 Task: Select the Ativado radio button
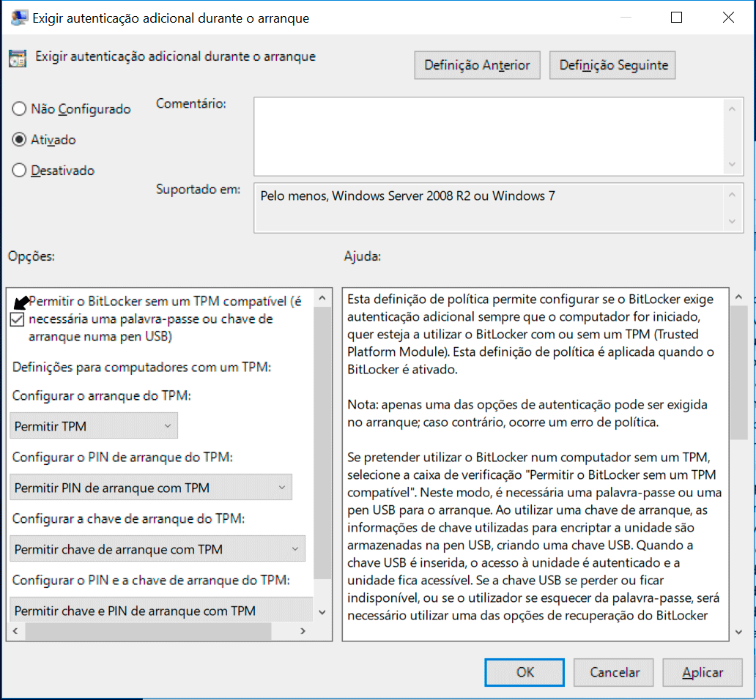(19, 140)
